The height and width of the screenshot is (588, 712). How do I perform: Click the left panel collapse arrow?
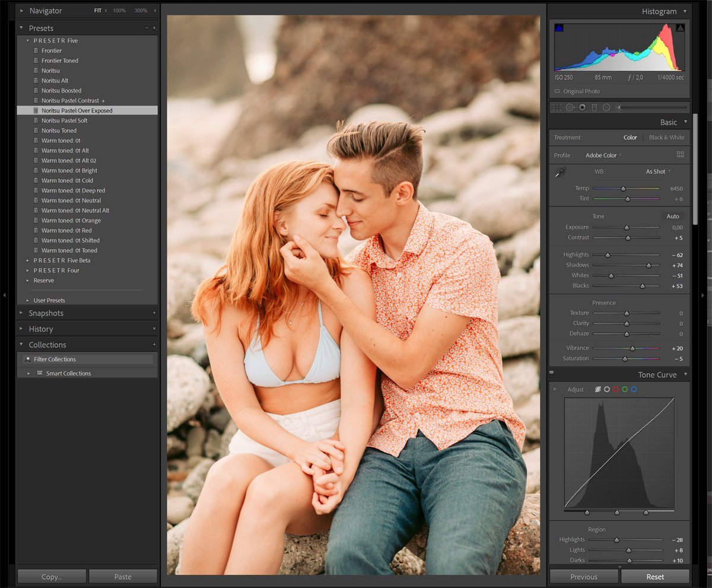5,294
